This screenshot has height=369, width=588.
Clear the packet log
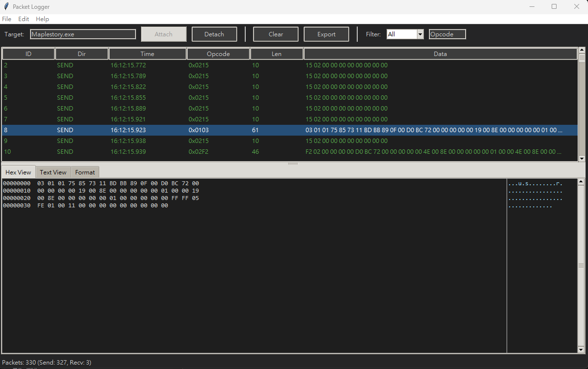276,34
